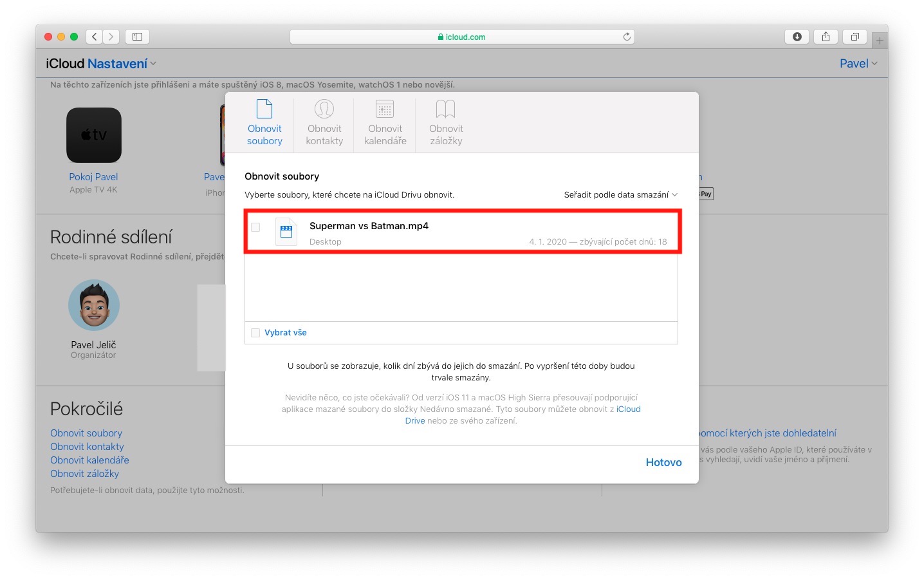
Task: Switch to Obnovit záložky tab
Action: coord(446,122)
